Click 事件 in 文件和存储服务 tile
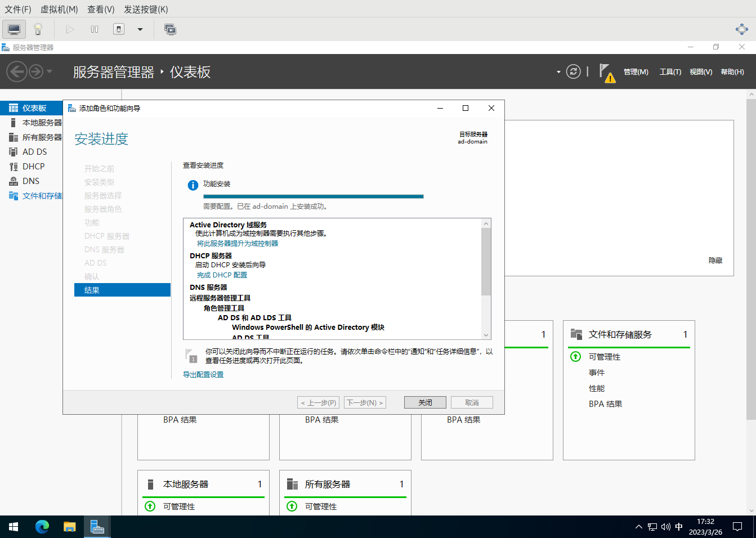Screen dimensions: 756x538 tap(597, 373)
